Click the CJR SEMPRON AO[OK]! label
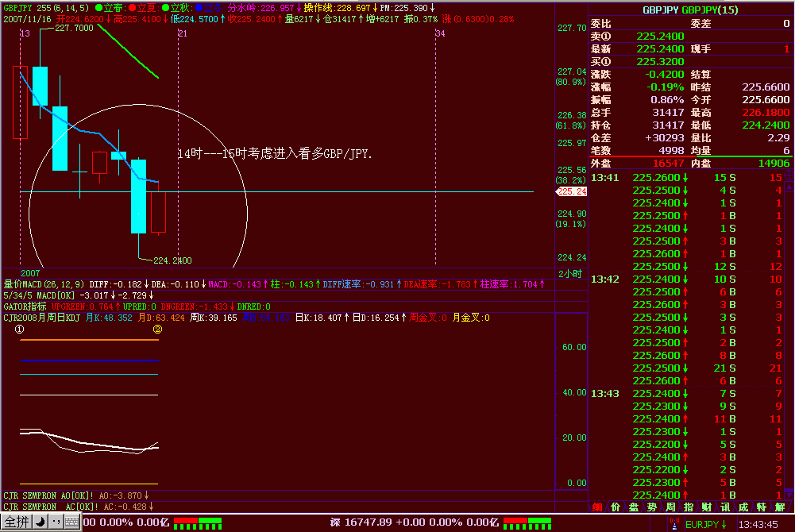Screen dimensions: 795x532 pos(48,495)
